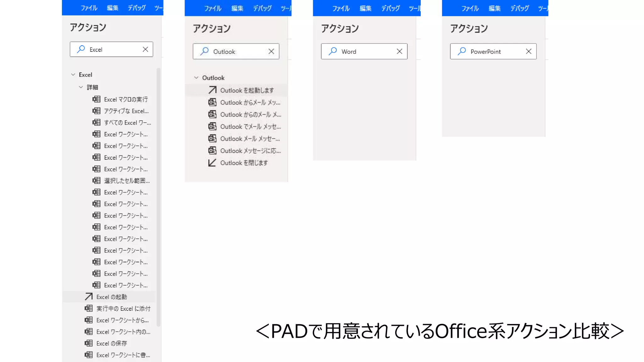Click the Excel マクロの実行 action icon
This screenshot has height=362, width=644.
pos(97,99)
